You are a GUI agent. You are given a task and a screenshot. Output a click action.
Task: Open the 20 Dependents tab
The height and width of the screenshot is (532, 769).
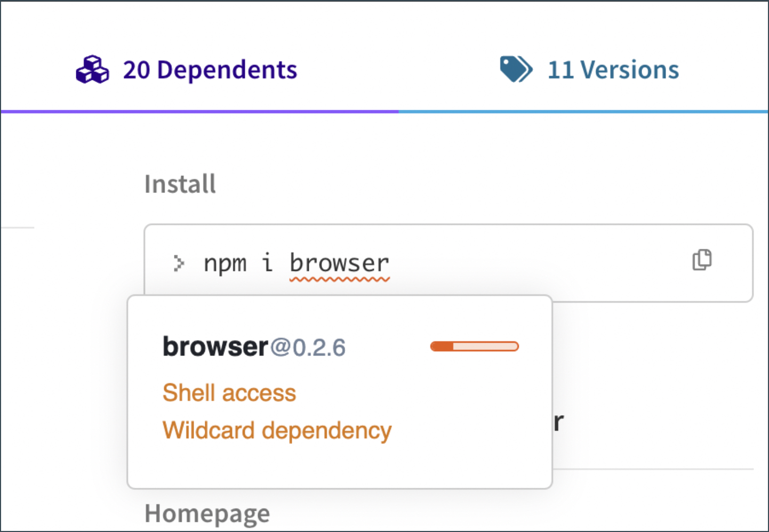pyautogui.click(x=210, y=70)
